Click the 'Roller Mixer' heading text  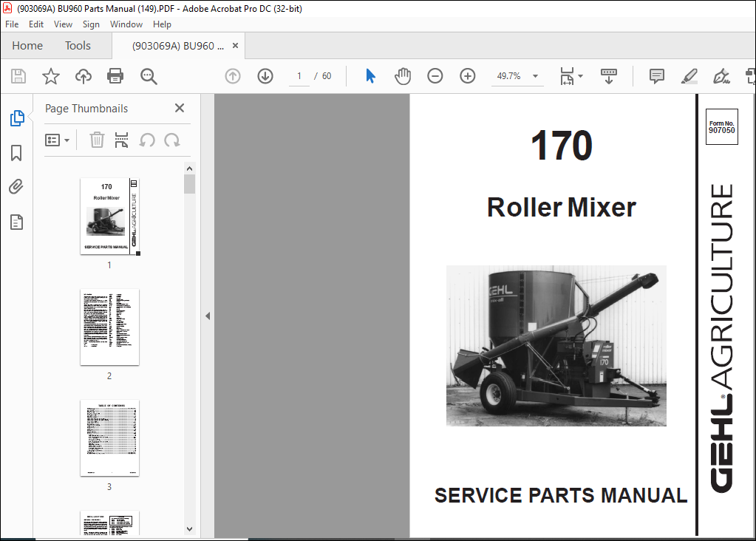tap(561, 208)
